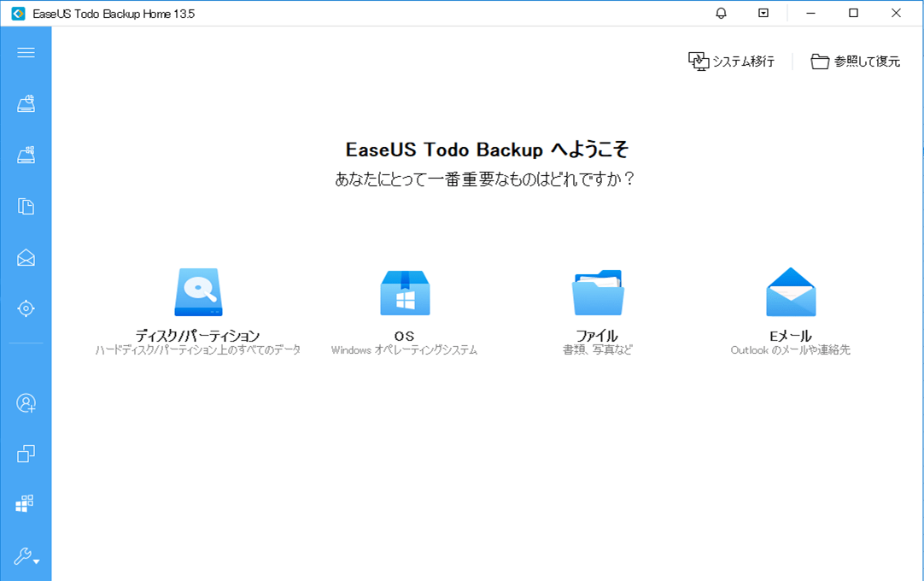The height and width of the screenshot is (581, 924).
Task: Click the EaseUS app logo in title bar
Action: [17, 14]
